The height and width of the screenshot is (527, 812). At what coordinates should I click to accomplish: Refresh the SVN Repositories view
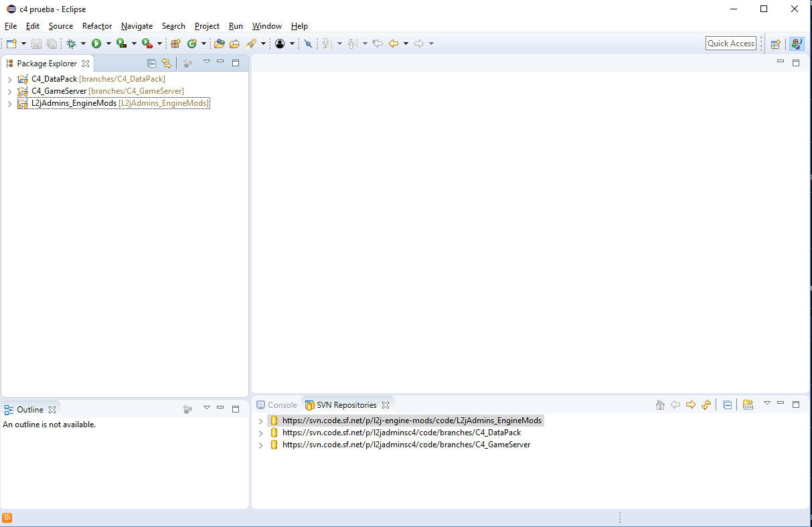tap(706, 404)
